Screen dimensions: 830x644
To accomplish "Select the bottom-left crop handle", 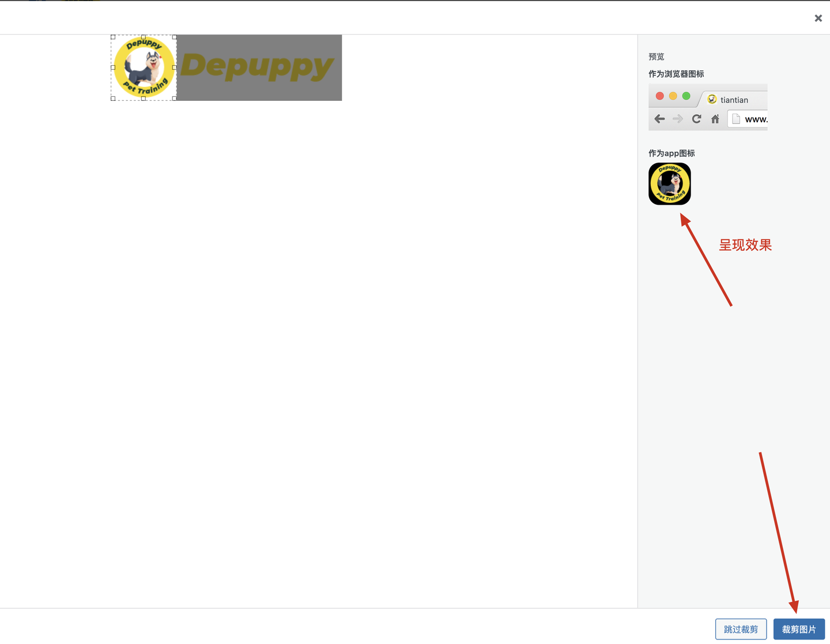I will [x=113, y=99].
